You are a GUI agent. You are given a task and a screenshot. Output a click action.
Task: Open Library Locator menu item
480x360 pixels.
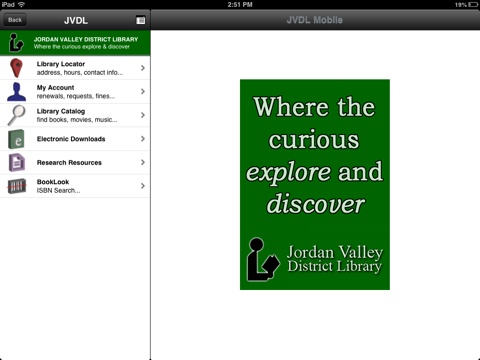(75, 68)
